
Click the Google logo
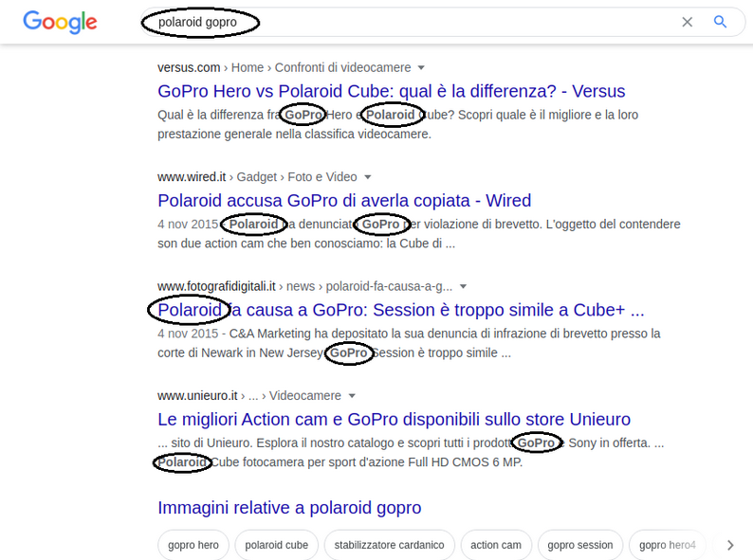point(60,22)
